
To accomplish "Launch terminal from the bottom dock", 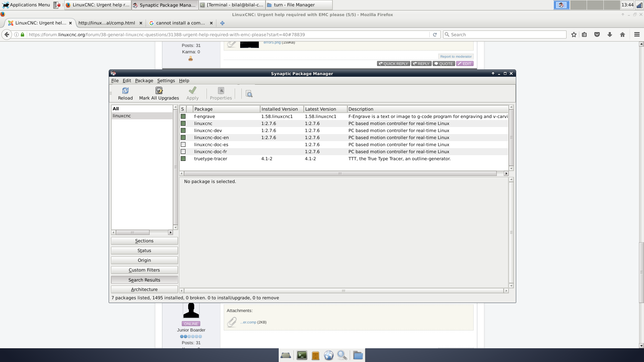I will pyautogui.click(x=302, y=355).
